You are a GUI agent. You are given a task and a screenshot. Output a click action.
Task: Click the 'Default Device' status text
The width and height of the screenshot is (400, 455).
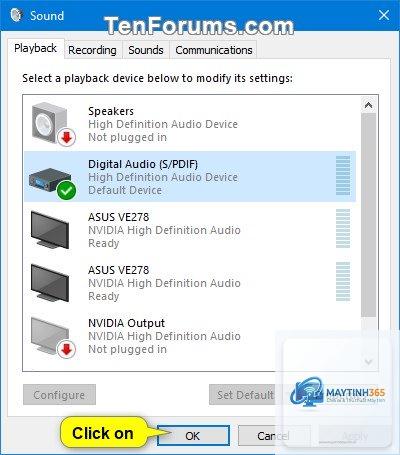pos(125,190)
